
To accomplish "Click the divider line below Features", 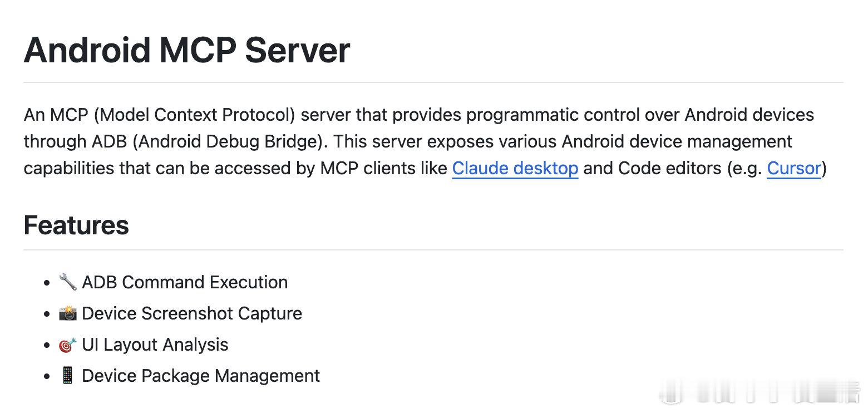I will click(433, 250).
